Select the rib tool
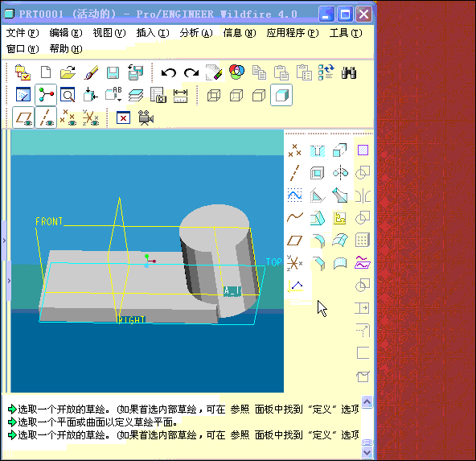This screenshot has width=476, height=461. coord(318,196)
